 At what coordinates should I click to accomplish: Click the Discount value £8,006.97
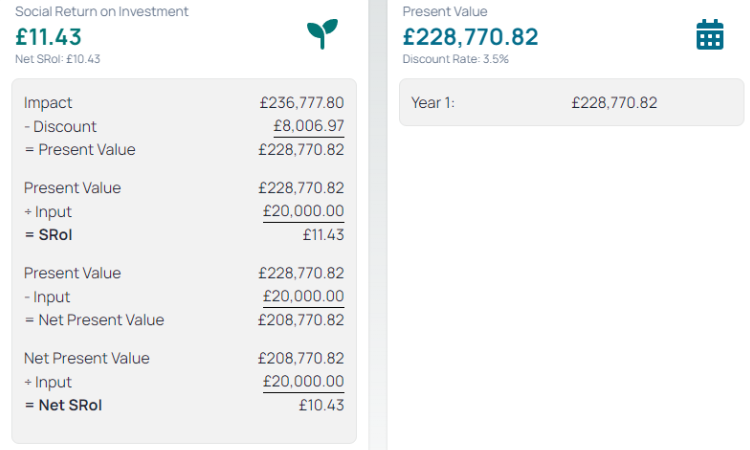pyautogui.click(x=308, y=127)
